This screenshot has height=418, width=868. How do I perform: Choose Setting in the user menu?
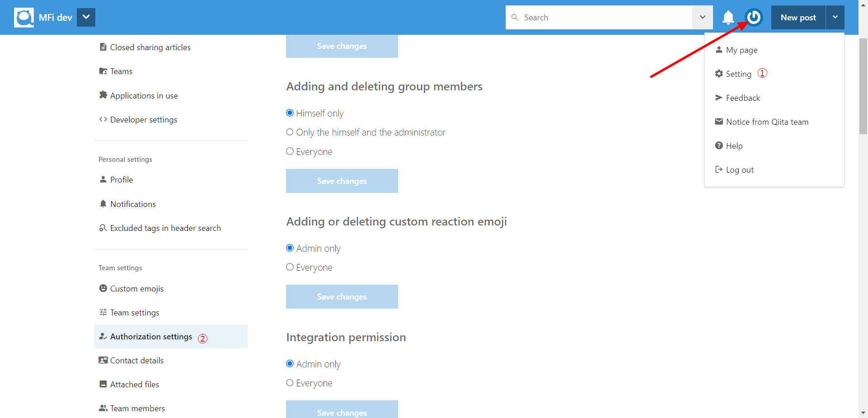click(738, 74)
